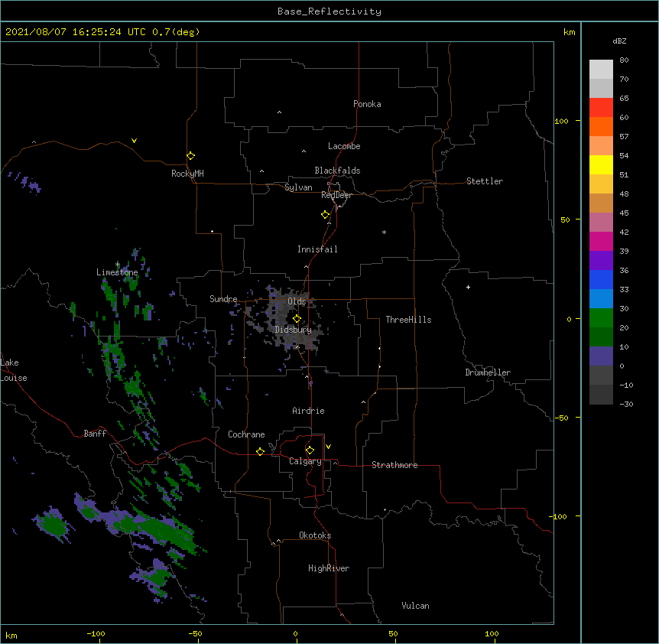Select the yellow 51-54 dBZ legend swatch

pyautogui.click(x=601, y=164)
